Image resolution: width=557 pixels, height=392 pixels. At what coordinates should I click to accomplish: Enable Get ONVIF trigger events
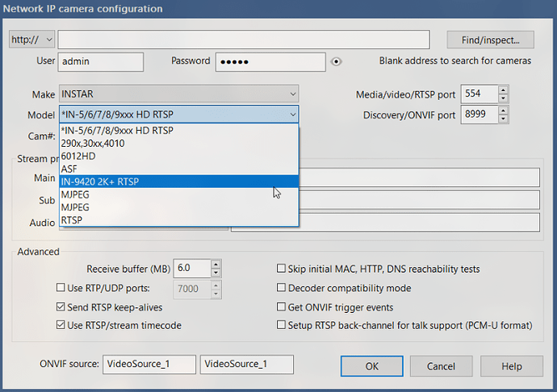[x=281, y=307]
